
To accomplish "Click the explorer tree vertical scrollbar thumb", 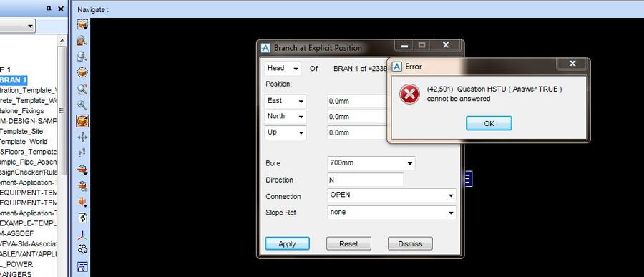I will point(62,110).
